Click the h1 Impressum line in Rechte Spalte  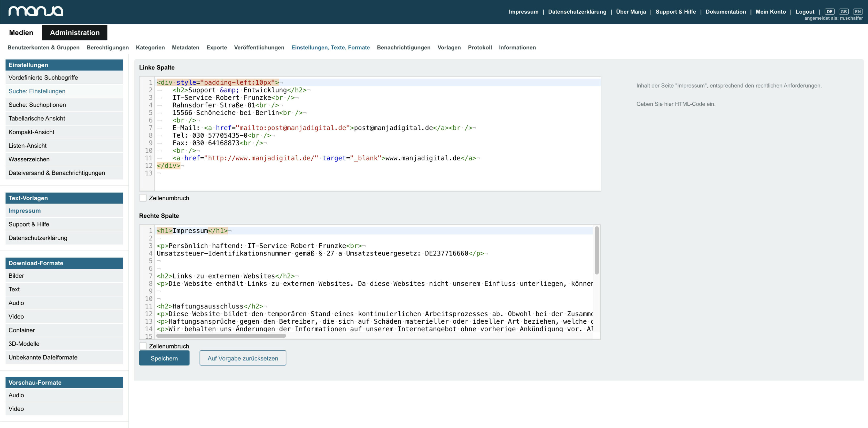tap(374, 230)
